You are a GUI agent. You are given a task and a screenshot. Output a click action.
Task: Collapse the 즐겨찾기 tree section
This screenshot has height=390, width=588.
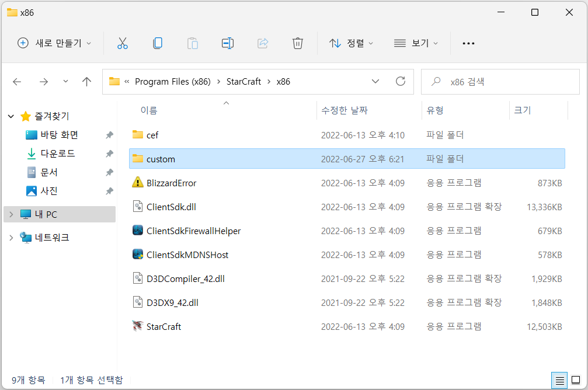[x=11, y=116]
